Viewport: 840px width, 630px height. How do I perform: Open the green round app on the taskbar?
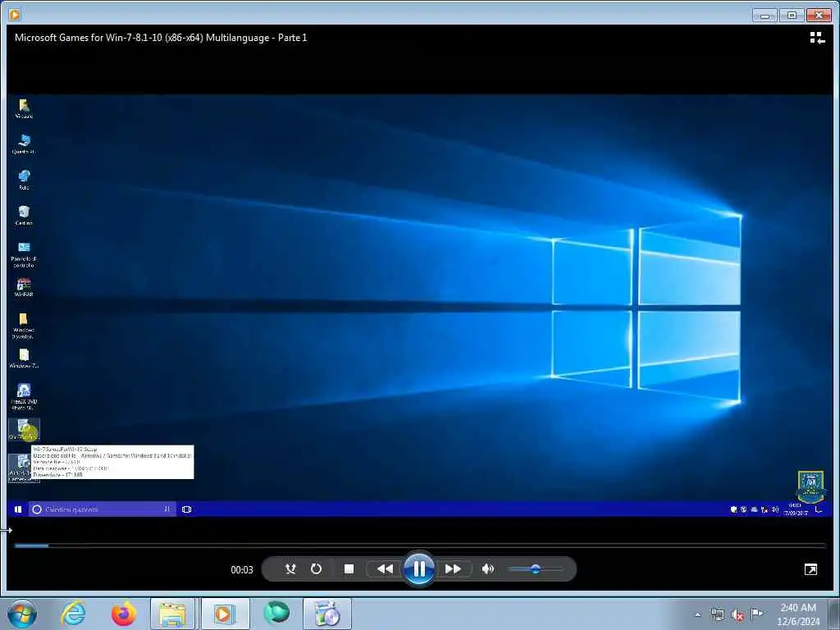(x=276, y=614)
